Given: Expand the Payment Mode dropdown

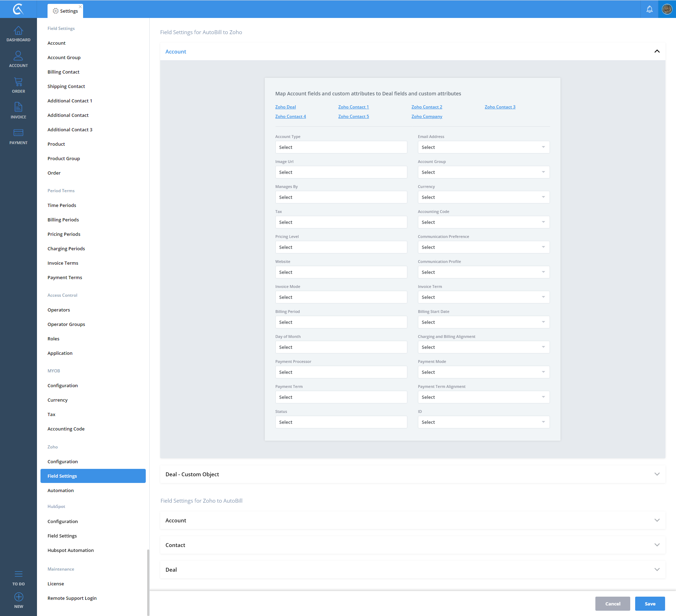Looking at the screenshot, I should click(x=483, y=372).
